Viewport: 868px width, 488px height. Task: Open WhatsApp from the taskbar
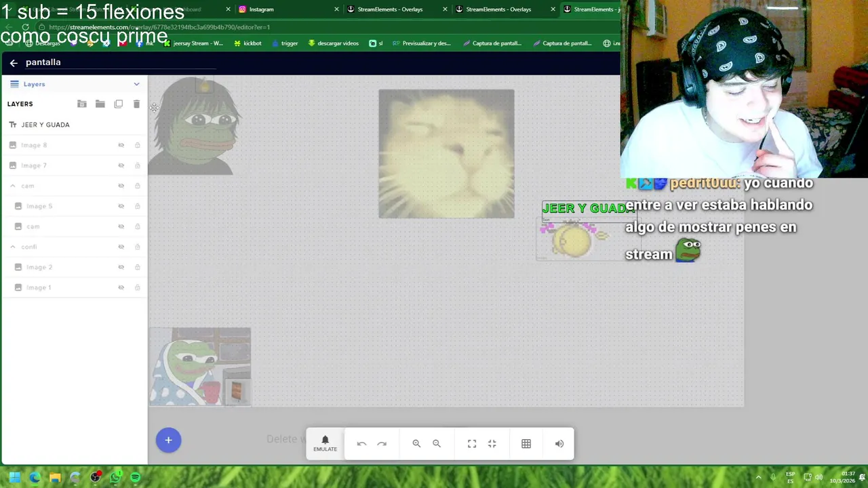tap(116, 477)
